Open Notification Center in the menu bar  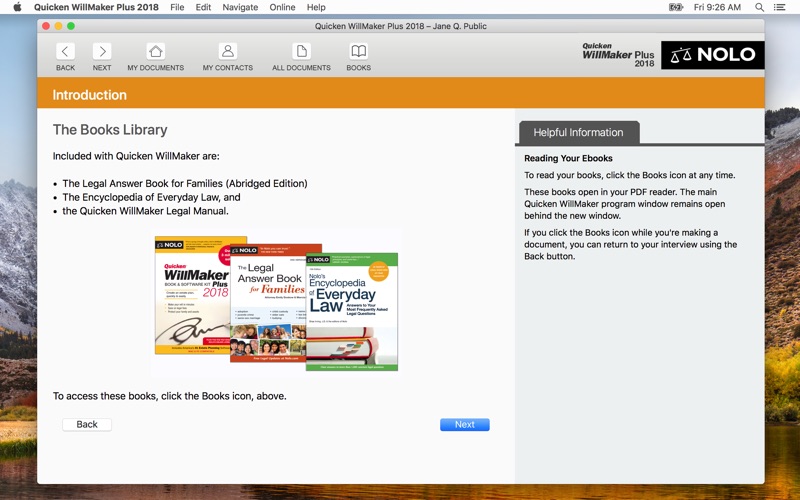[x=780, y=7]
